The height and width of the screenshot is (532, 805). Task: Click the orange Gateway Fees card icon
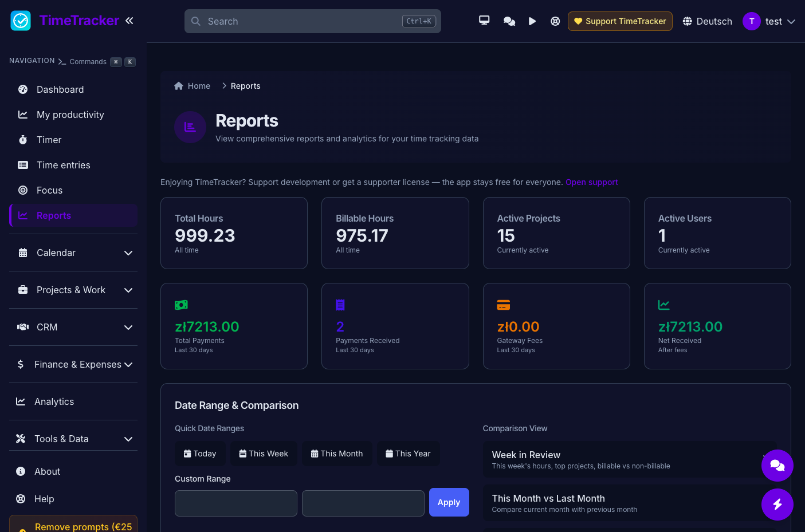[504, 305]
